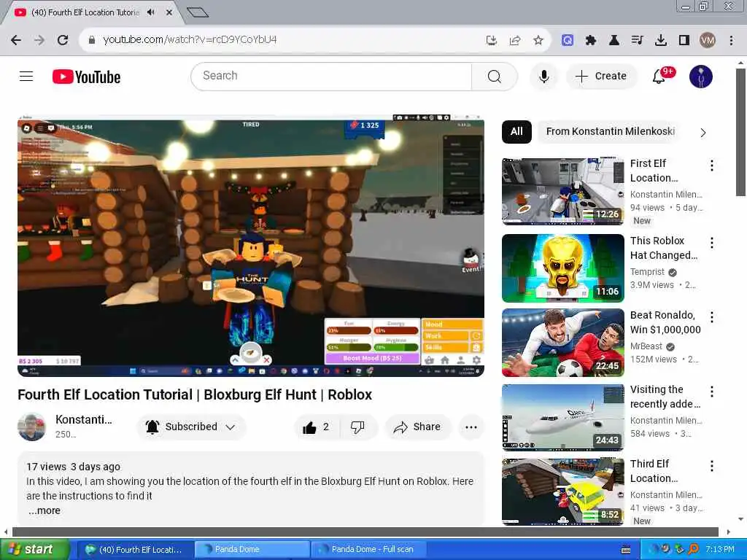Share the video
The width and height of the screenshot is (747, 560).
[417, 427]
